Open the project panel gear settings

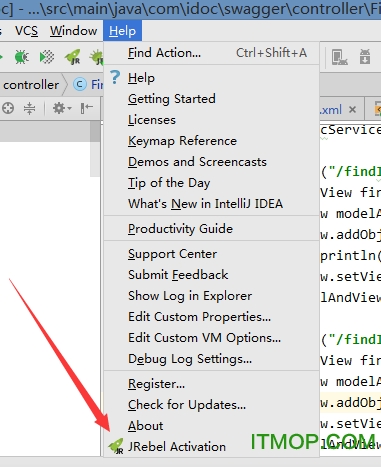point(62,108)
